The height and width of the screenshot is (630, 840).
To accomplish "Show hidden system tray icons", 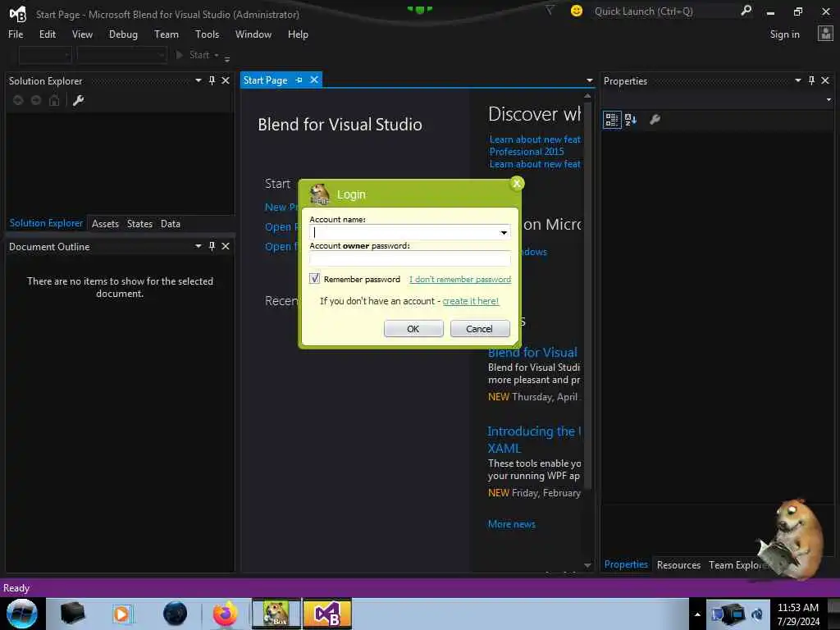I will coord(697,614).
